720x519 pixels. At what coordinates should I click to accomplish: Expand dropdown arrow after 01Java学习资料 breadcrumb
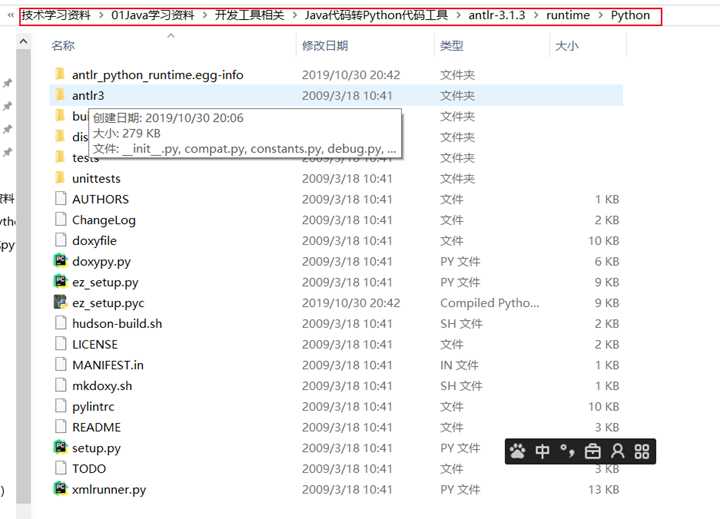[x=205, y=16]
